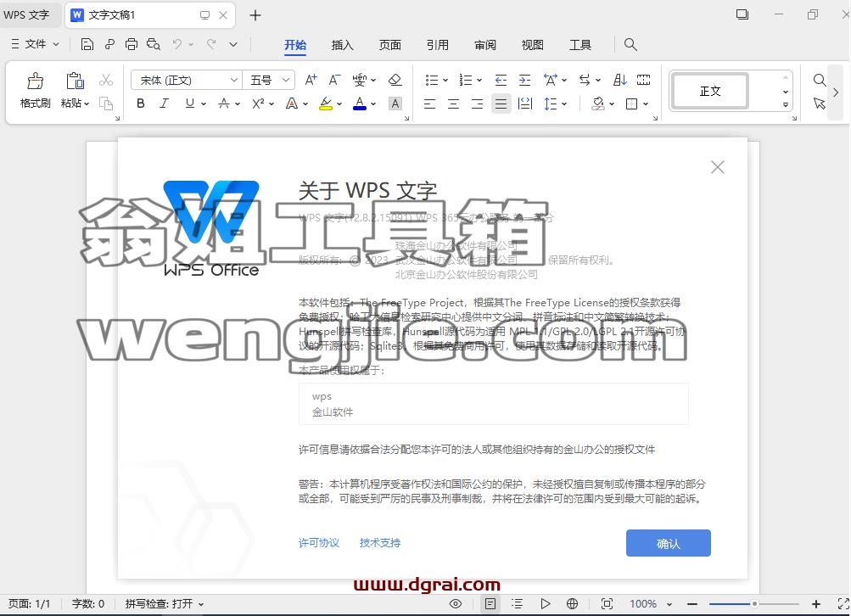This screenshot has width=851, height=616.
Task: Click the Redo arrow icon
Action: (211, 44)
